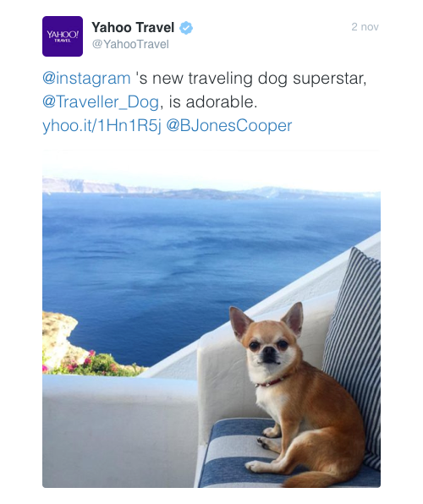Open the Yahoo Travel display name
423x504 pixels.
133,28
